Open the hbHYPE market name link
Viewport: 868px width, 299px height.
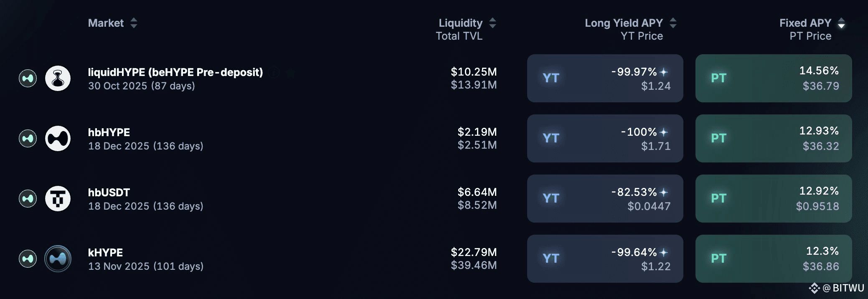tap(109, 132)
